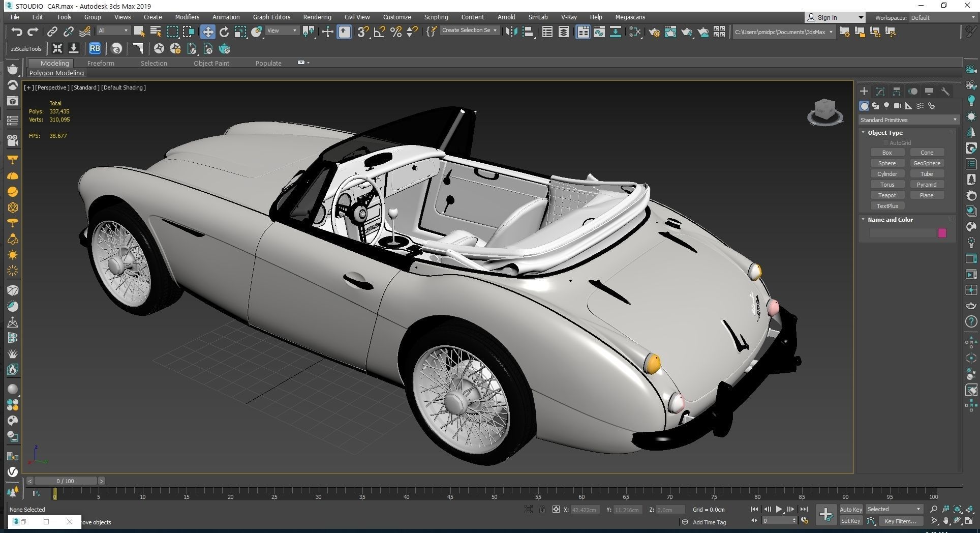
Task: Collapse the Name and Color rollout
Action: 890,220
